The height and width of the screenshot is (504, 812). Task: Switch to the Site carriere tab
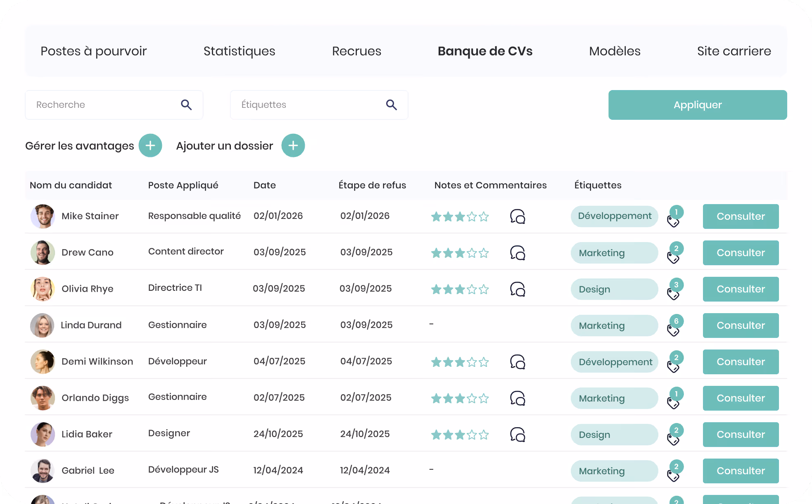734,51
